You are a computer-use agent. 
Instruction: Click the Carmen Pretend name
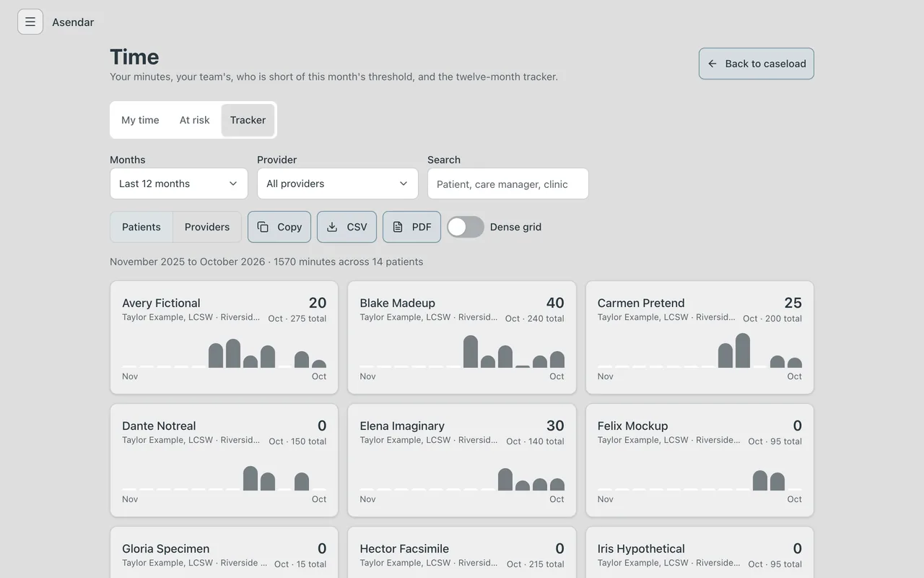click(641, 303)
